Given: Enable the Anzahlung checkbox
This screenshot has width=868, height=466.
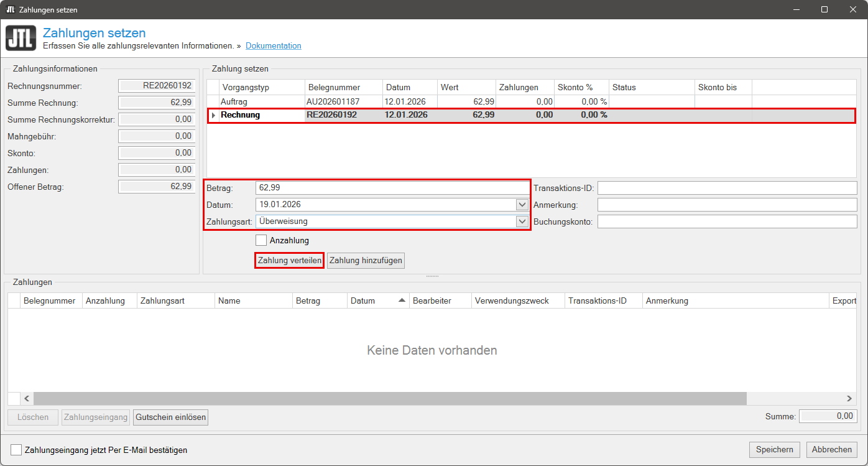Looking at the screenshot, I should tap(262, 240).
